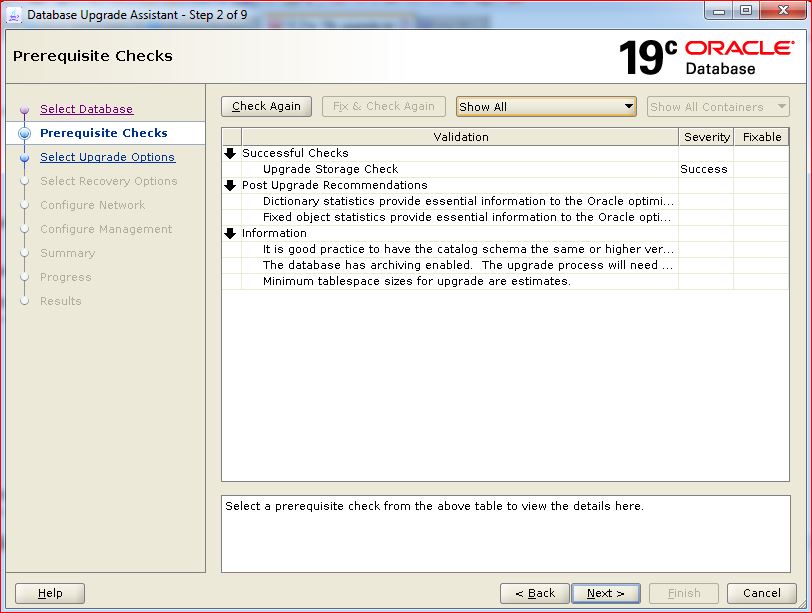Click the Validation column header
812x613 pixels.
click(x=460, y=137)
